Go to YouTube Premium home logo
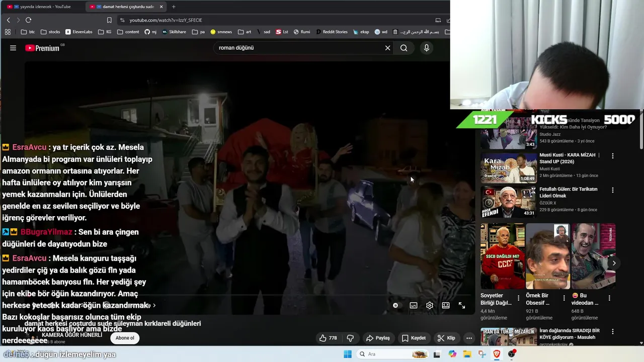Image resolution: width=644 pixels, height=362 pixels. pos(43,48)
